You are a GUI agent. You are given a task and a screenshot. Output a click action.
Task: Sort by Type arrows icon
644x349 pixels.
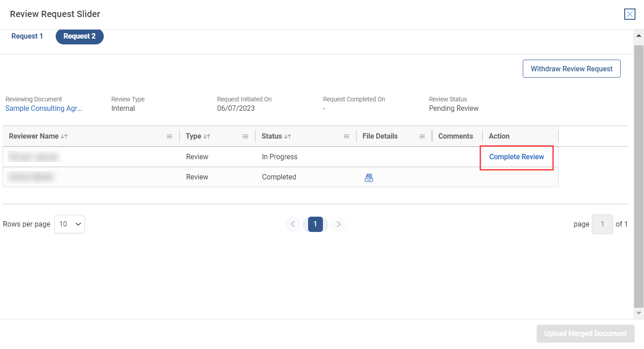pyautogui.click(x=207, y=136)
